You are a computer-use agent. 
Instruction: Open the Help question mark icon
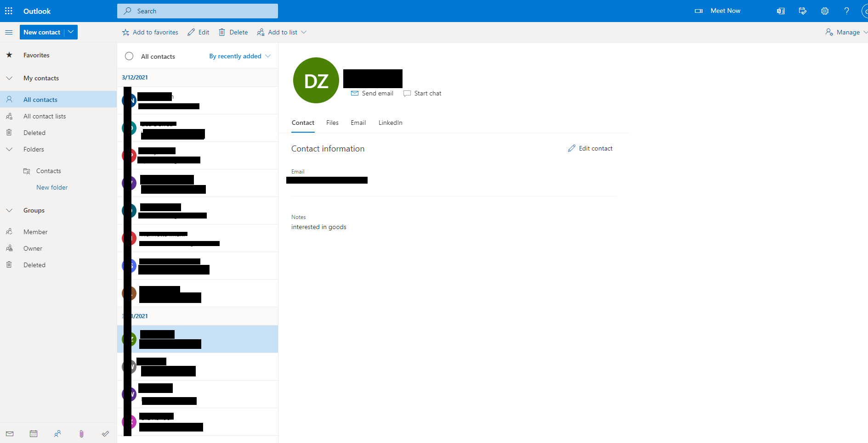pos(846,11)
